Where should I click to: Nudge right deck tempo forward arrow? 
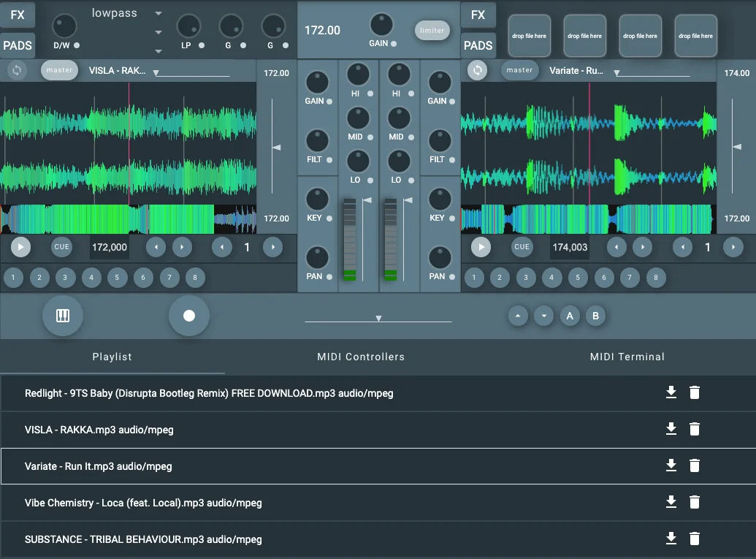tap(642, 247)
